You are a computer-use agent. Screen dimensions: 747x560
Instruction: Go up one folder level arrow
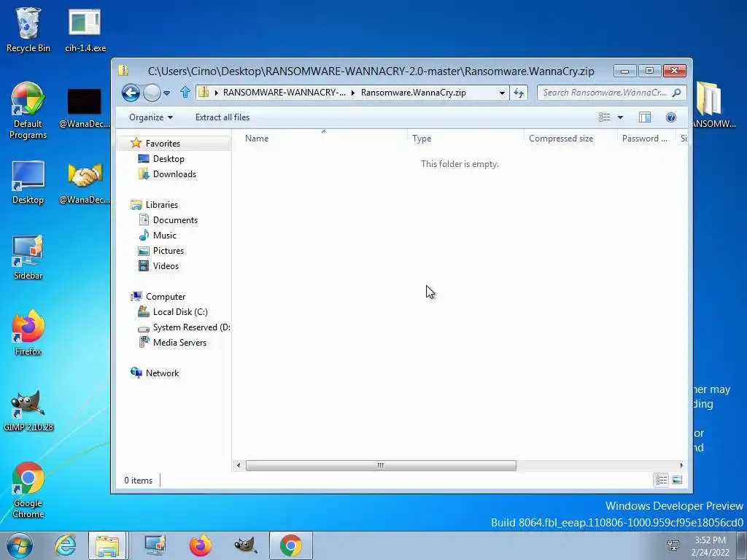pos(185,93)
